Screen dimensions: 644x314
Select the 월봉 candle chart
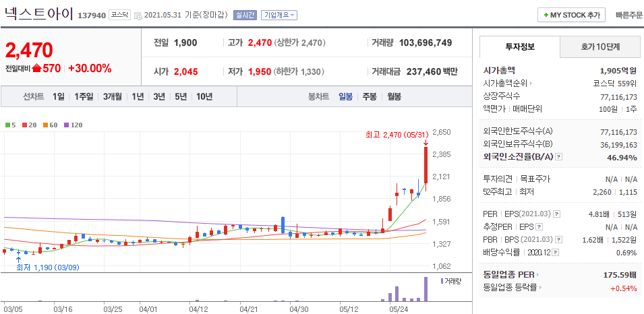coord(394,97)
